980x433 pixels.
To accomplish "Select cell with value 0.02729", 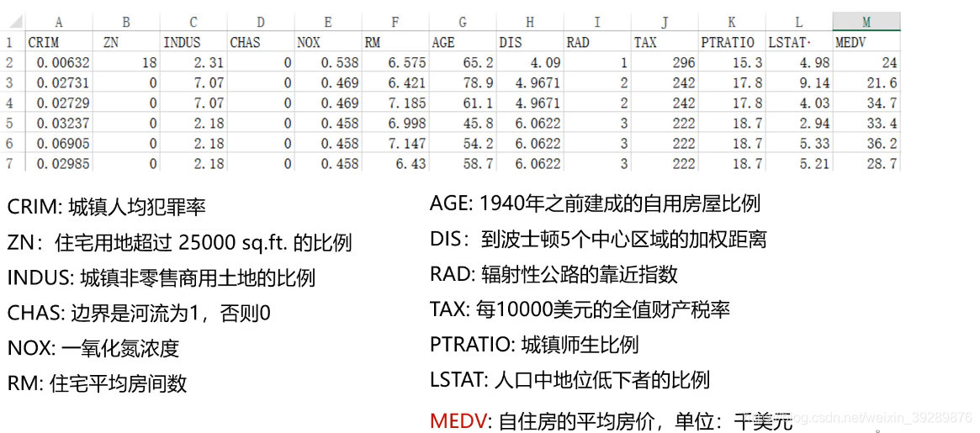I will click(x=60, y=103).
